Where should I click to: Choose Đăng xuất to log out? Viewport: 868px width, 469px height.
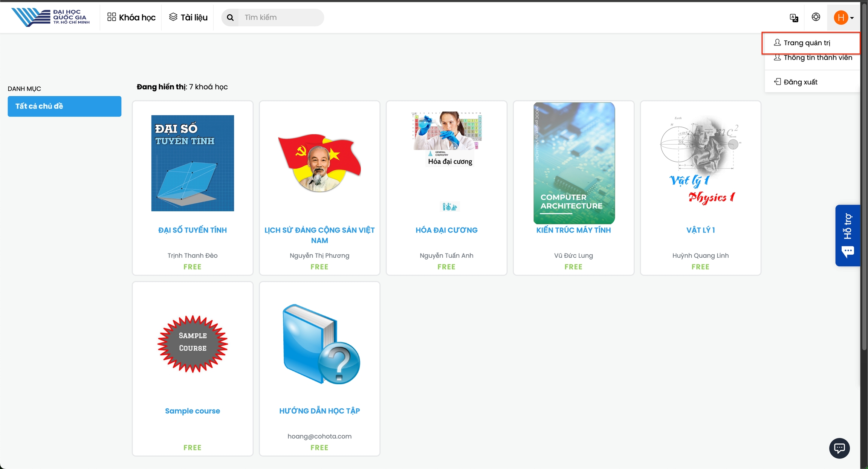tap(800, 82)
